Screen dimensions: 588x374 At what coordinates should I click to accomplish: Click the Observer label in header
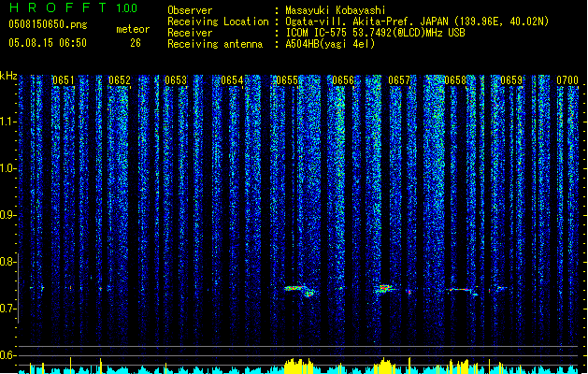[x=190, y=10]
